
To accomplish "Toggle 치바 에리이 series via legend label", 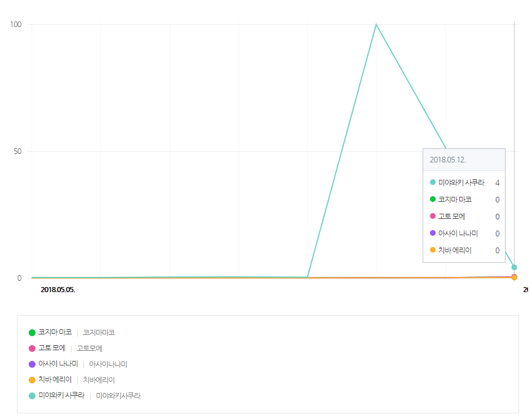I will [55, 380].
